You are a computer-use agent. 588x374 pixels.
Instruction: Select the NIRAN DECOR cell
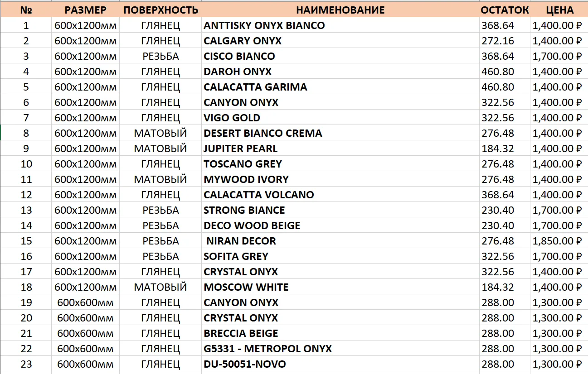point(340,241)
